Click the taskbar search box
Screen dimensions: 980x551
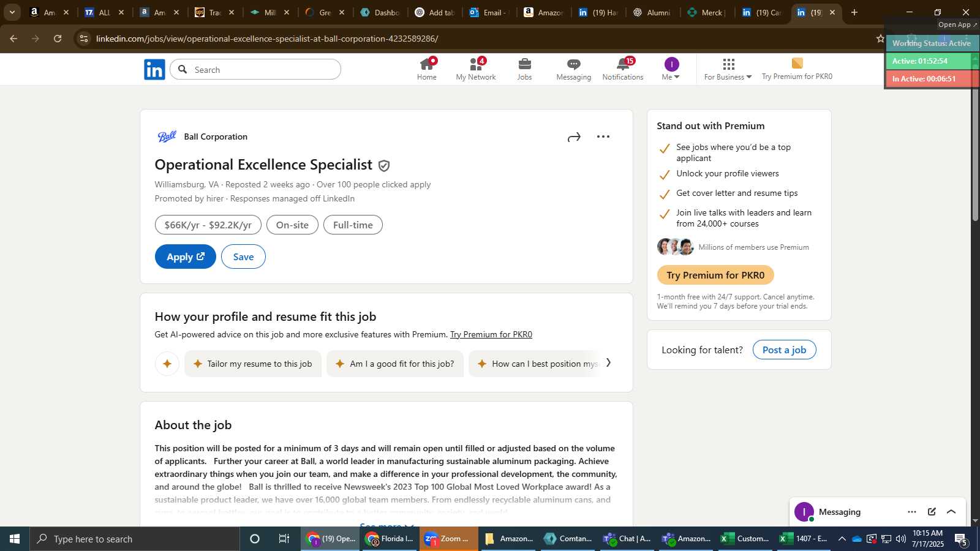point(135,539)
